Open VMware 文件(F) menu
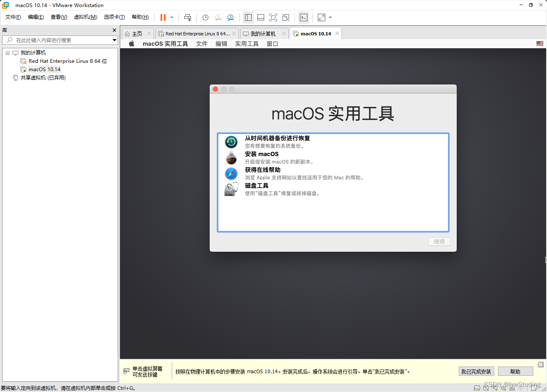 [x=13, y=17]
